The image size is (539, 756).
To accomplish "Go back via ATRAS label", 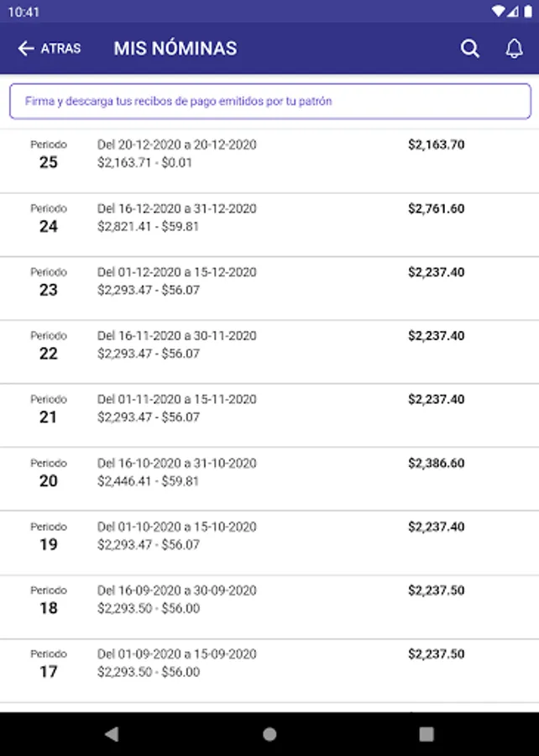I will pos(60,49).
